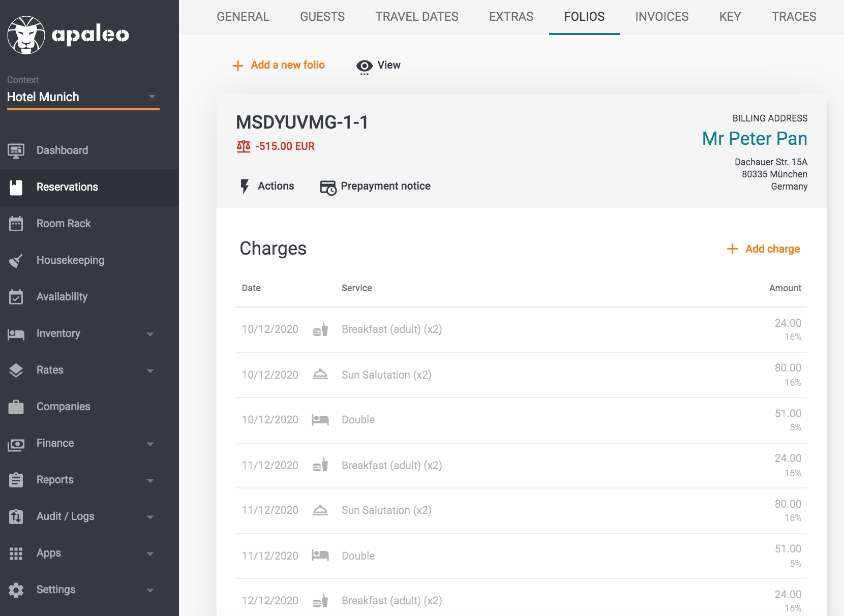Click the Prepayment notice card-clock icon
Image resolution: width=844 pixels, height=616 pixels.
point(328,187)
